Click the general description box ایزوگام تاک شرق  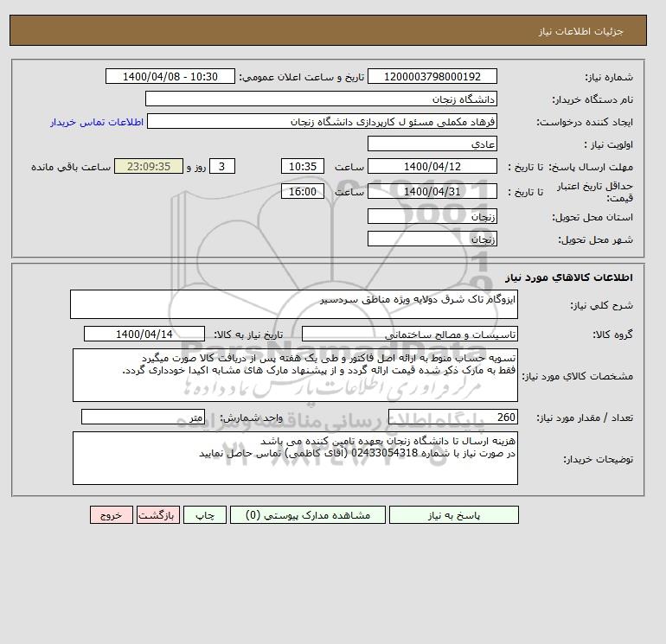294,304
